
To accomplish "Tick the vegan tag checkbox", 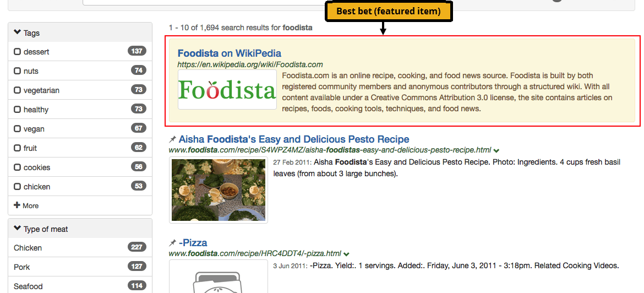I will pyautogui.click(x=18, y=129).
